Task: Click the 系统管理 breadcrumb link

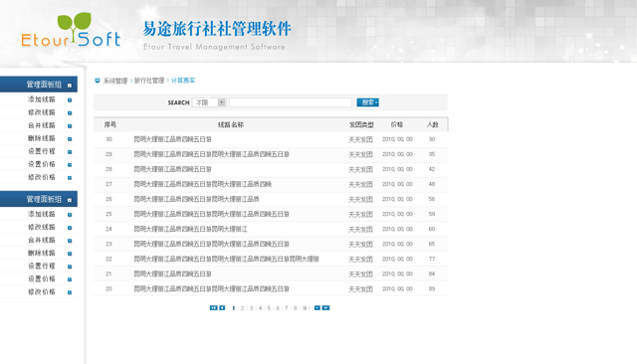Action: click(x=115, y=81)
